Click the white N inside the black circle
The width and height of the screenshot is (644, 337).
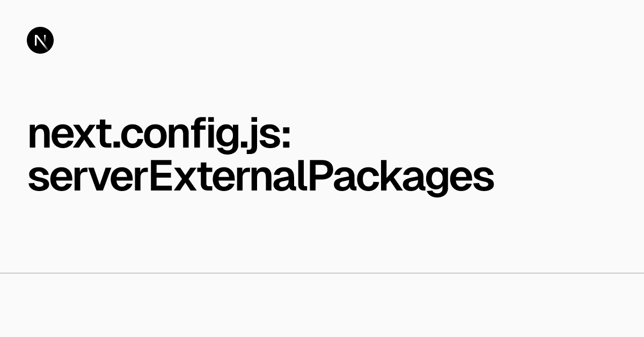(40, 41)
